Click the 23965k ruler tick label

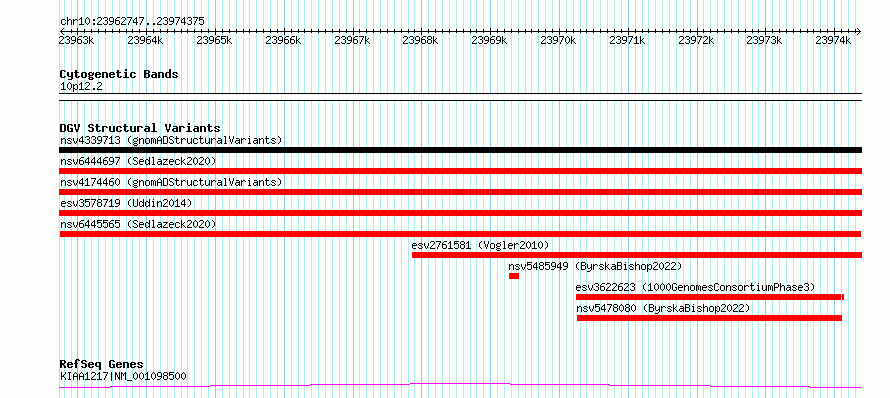click(x=214, y=40)
